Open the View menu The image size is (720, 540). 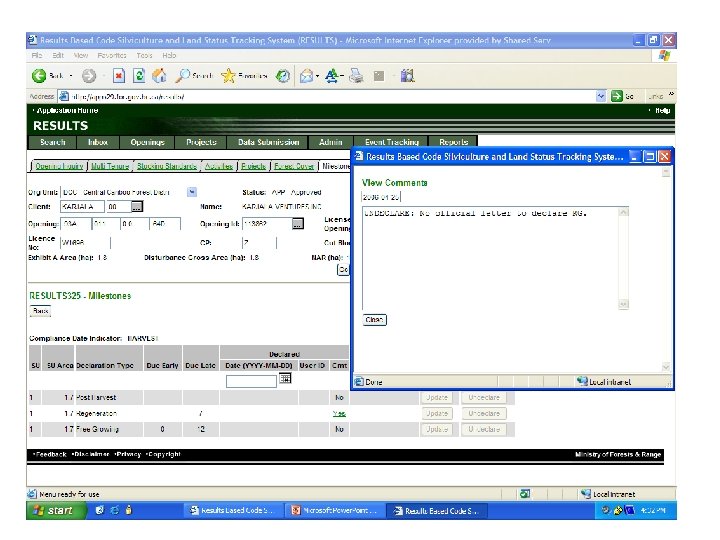(x=81, y=55)
